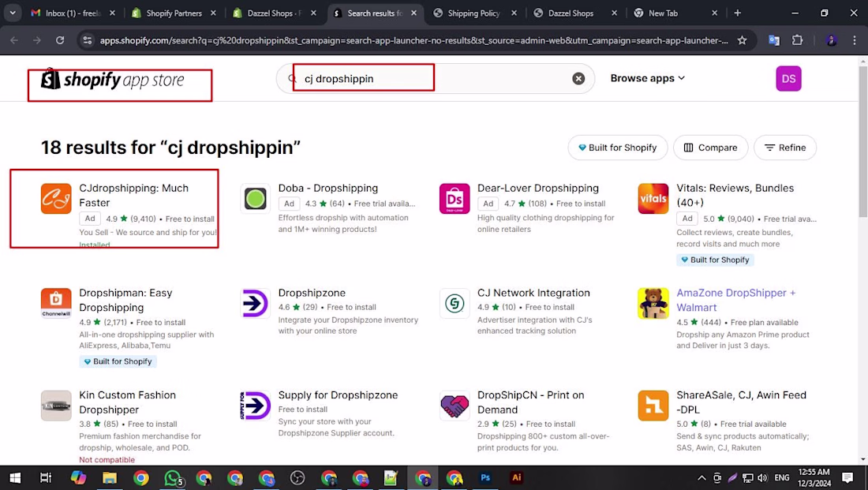
Task: Open CJ Network Integration title
Action: pos(533,293)
